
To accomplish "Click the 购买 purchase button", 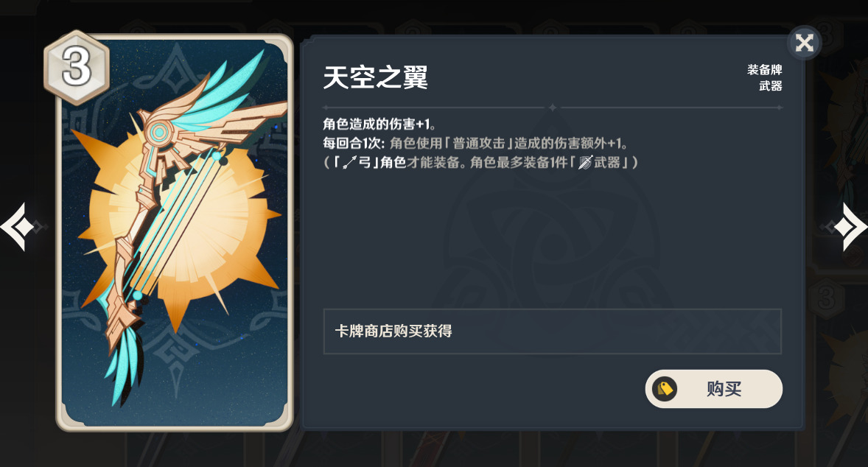I will [x=713, y=389].
